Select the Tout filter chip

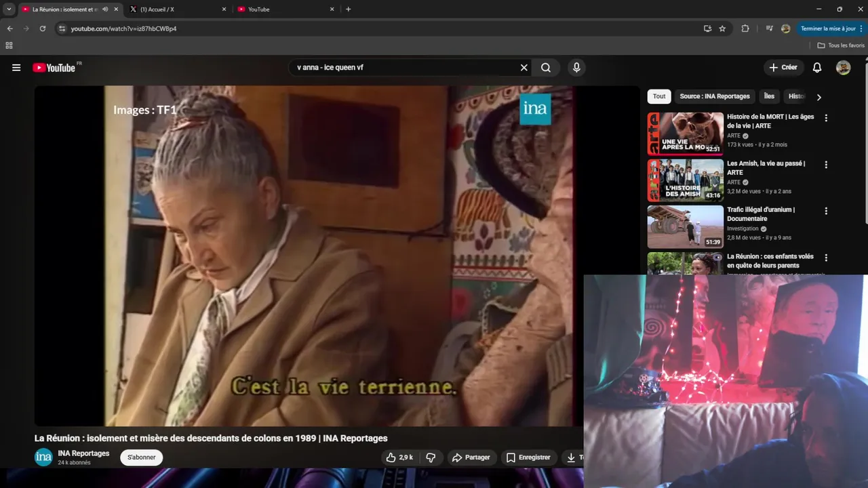(659, 96)
